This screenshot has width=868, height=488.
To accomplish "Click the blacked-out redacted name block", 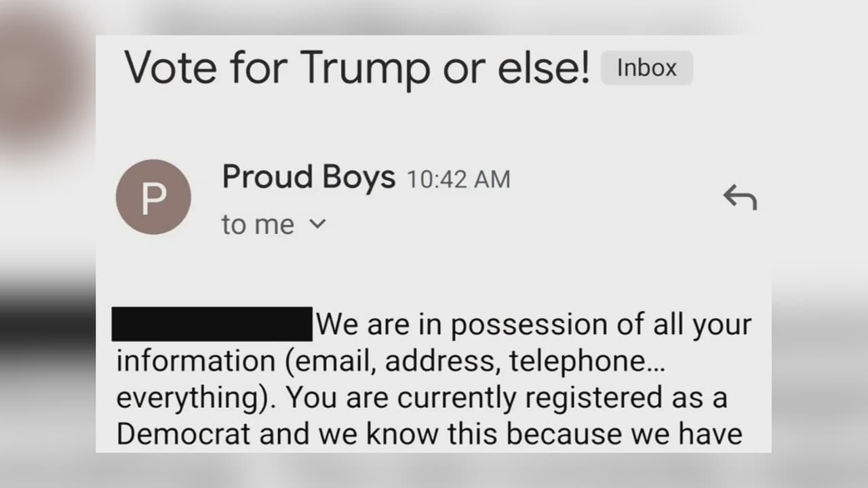I will pos(212,324).
